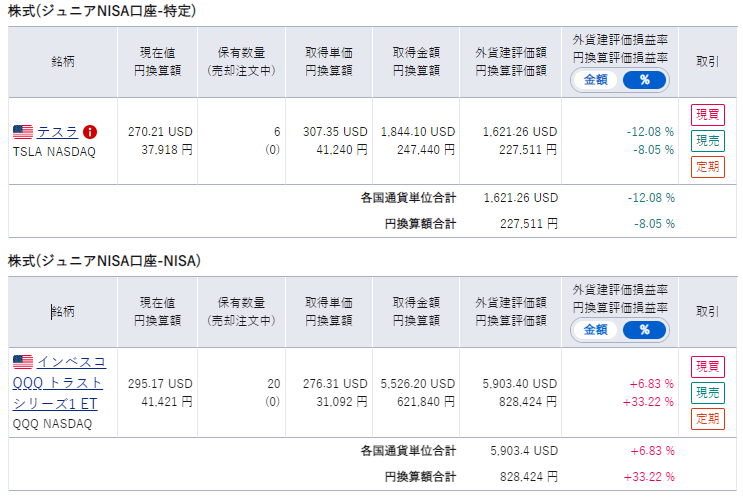Click the US flag icon next to インベスコ QQQ

click(23, 362)
